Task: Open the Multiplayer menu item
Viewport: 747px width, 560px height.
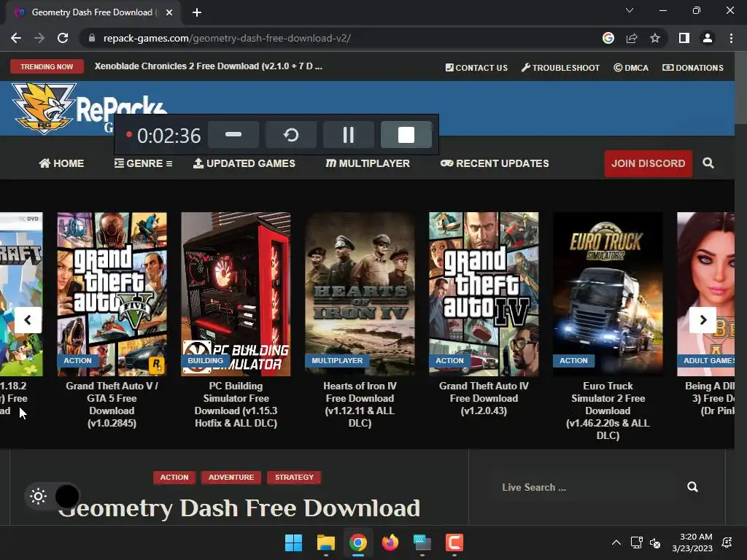Action: (368, 163)
